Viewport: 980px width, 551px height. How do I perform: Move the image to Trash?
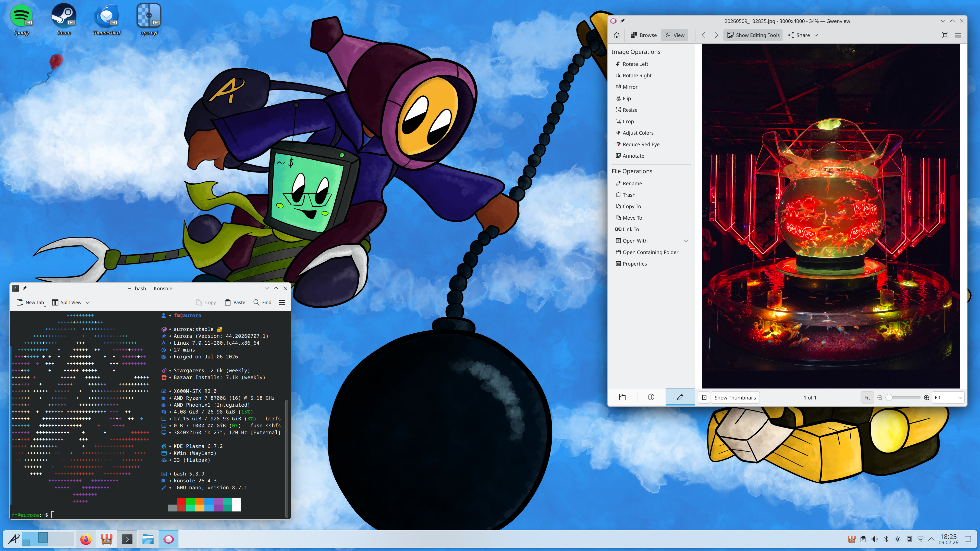tap(626, 195)
